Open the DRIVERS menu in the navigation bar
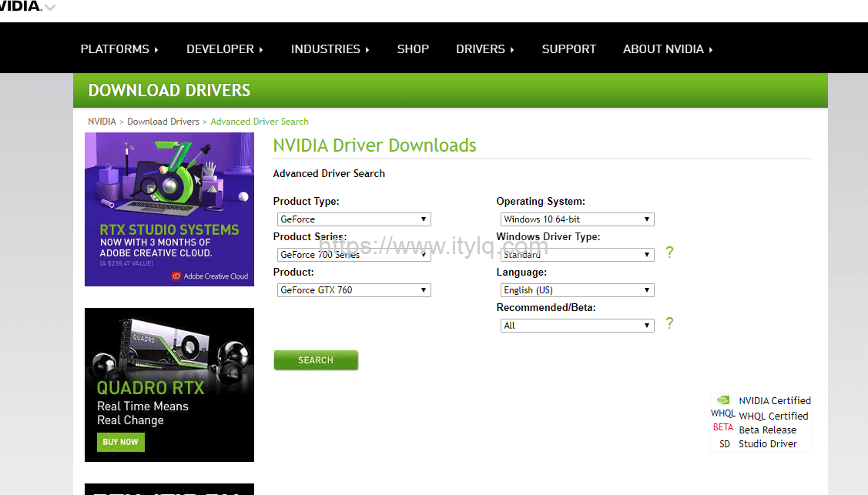The height and width of the screenshot is (495, 868). (484, 48)
